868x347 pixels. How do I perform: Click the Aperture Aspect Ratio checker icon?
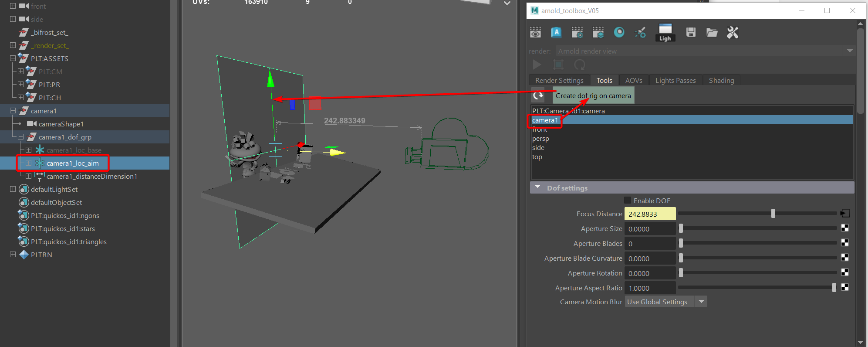click(844, 287)
